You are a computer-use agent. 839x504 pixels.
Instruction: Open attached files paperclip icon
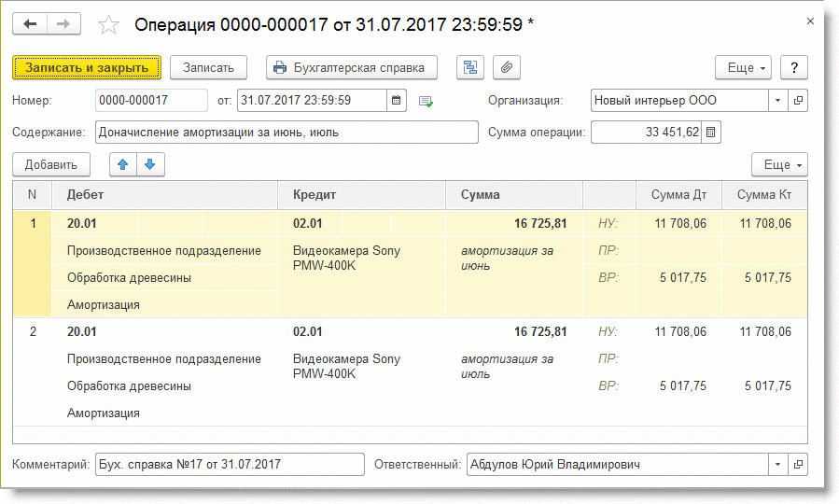tap(507, 67)
